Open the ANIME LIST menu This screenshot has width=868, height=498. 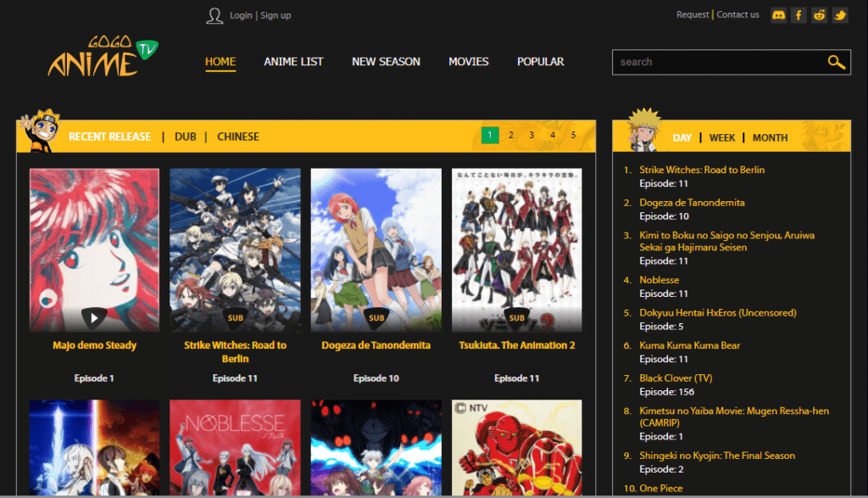coord(293,62)
